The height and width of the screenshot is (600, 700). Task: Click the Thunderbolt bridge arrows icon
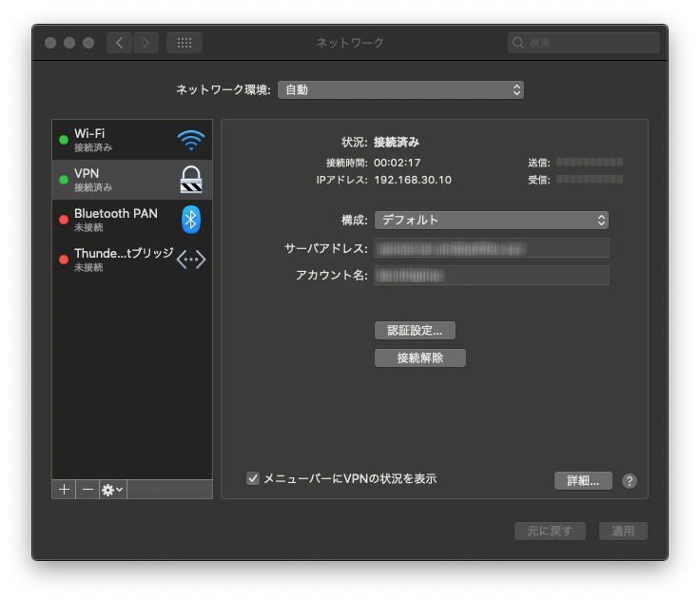point(191,260)
